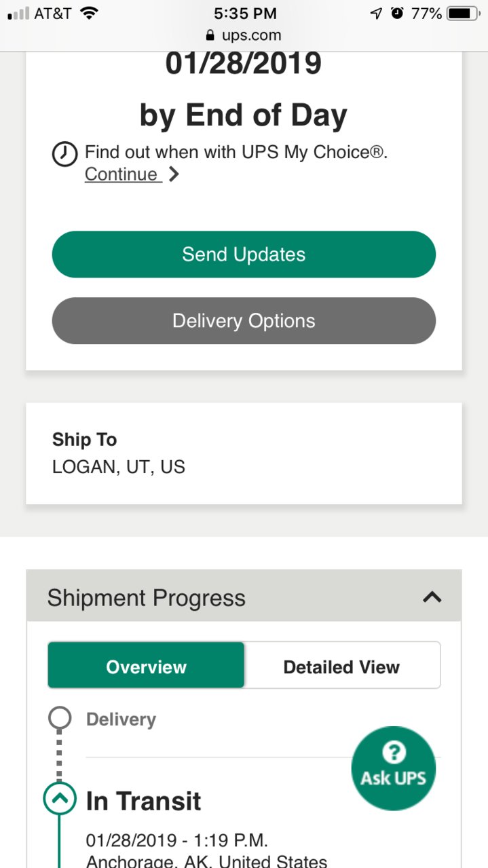
Task: Tap the Shipment Progress header title
Action: 146,598
